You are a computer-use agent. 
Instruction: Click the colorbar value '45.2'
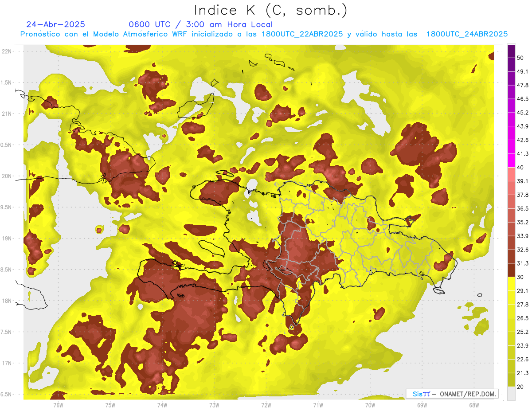click(x=522, y=113)
